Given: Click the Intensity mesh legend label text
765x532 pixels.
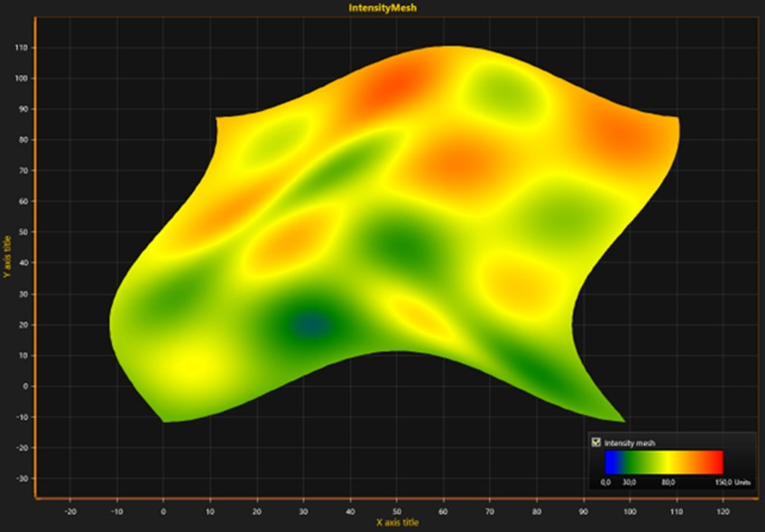Looking at the screenshot, I should (630, 444).
